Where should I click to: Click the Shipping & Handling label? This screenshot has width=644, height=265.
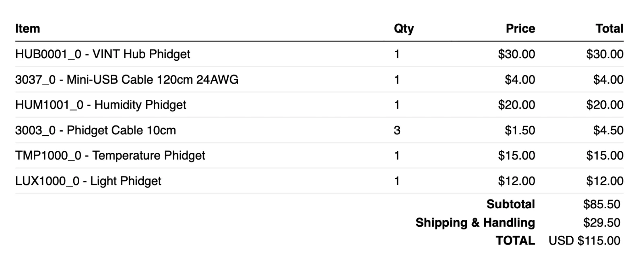[475, 222]
